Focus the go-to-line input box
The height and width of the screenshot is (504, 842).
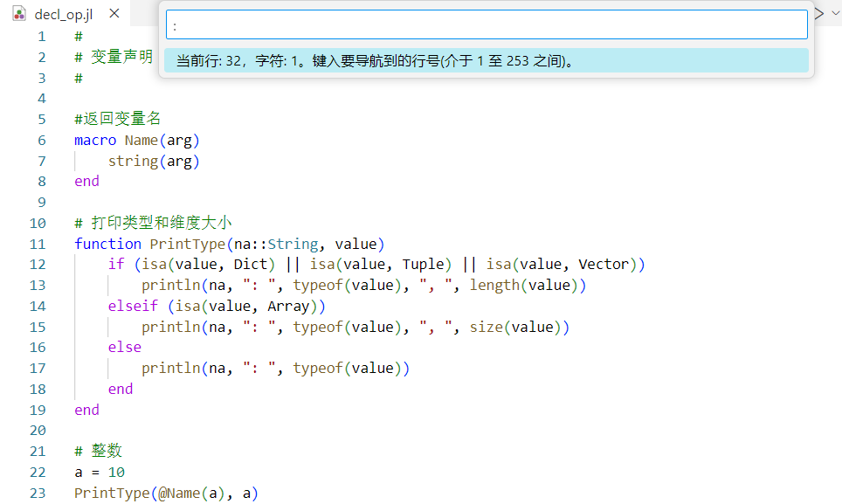487,25
